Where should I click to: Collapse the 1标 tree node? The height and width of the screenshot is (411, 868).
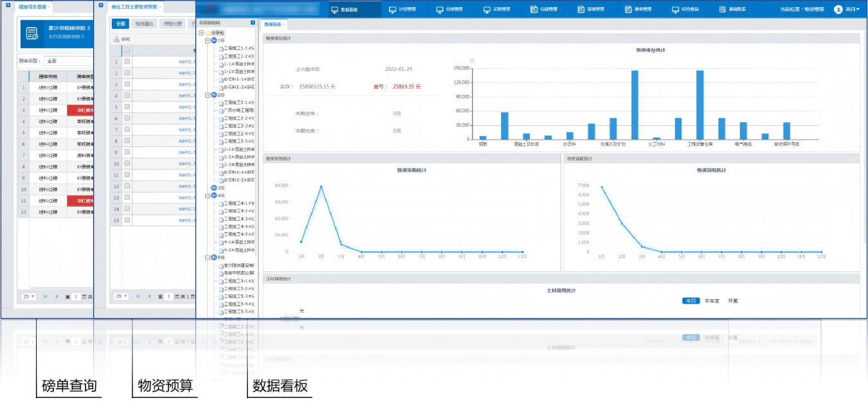tap(208, 40)
